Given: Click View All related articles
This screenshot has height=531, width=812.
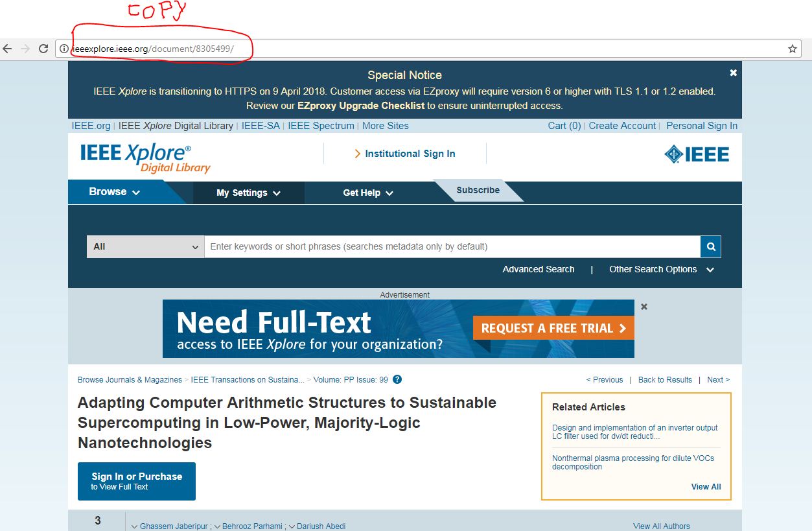Looking at the screenshot, I should pyautogui.click(x=706, y=487).
